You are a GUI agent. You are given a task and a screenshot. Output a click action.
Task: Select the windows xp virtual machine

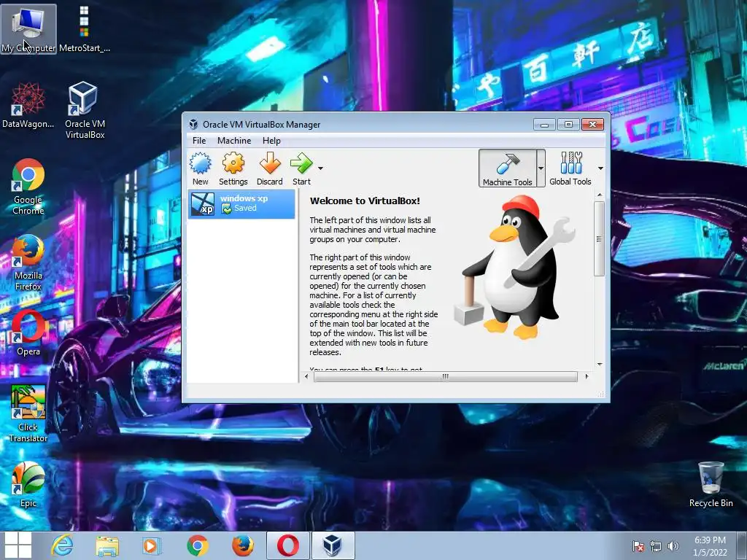point(241,204)
